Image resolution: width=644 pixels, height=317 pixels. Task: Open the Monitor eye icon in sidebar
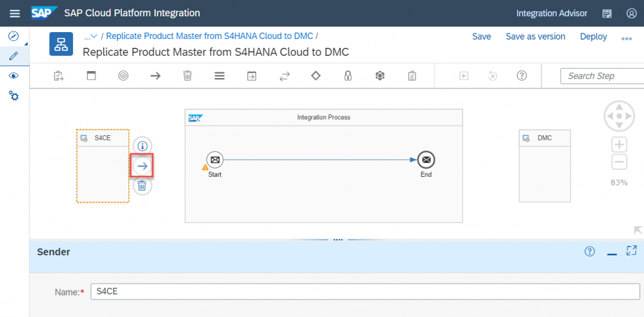click(14, 76)
